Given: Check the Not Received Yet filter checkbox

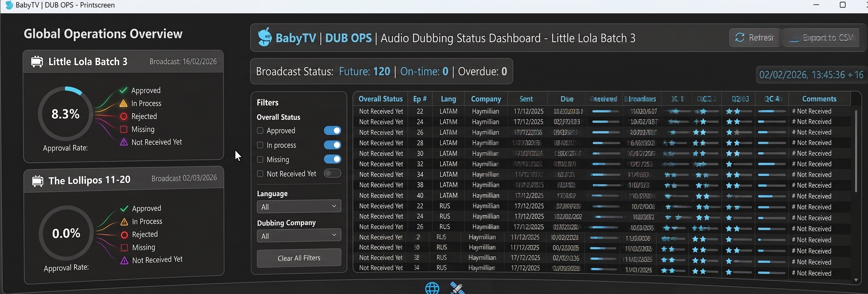Looking at the screenshot, I should tap(260, 174).
